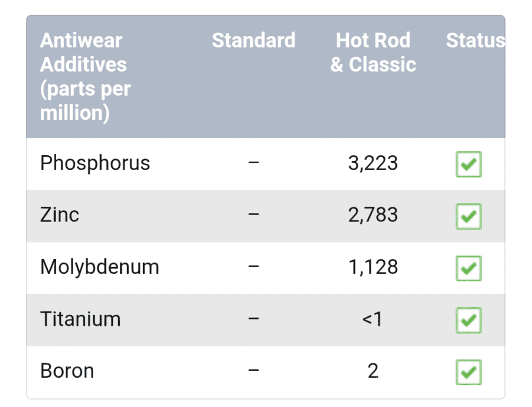Click the Phosphorus status checkmark
The height and width of the screenshot is (407, 532).
pyautogui.click(x=468, y=164)
